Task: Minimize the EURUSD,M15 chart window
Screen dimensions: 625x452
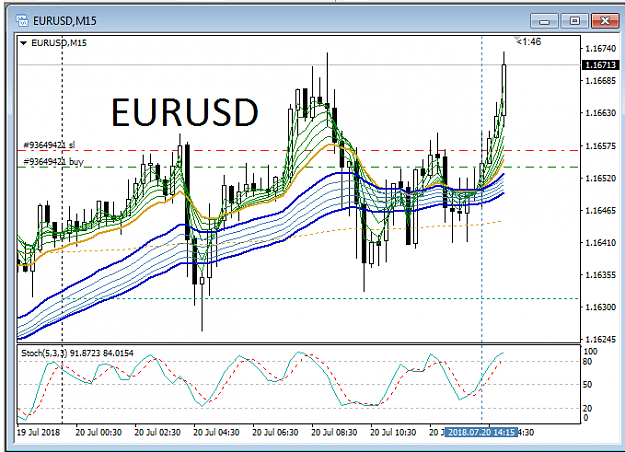Action: (544, 21)
